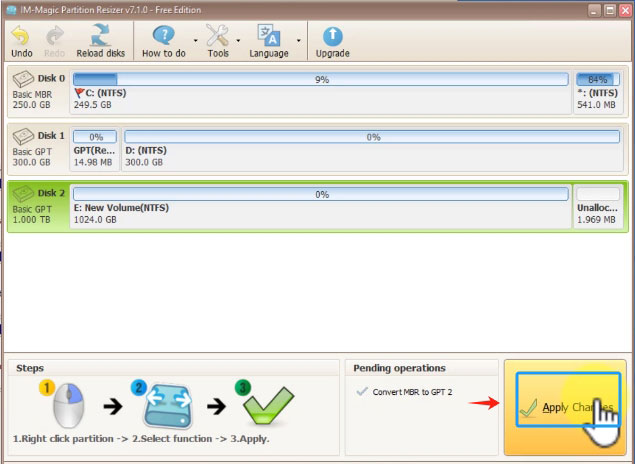Screen dimensions: 635x464
Task: Click the 84% usage bar on Disk 0
Action: pyautogui.click(x=598, y=79)
